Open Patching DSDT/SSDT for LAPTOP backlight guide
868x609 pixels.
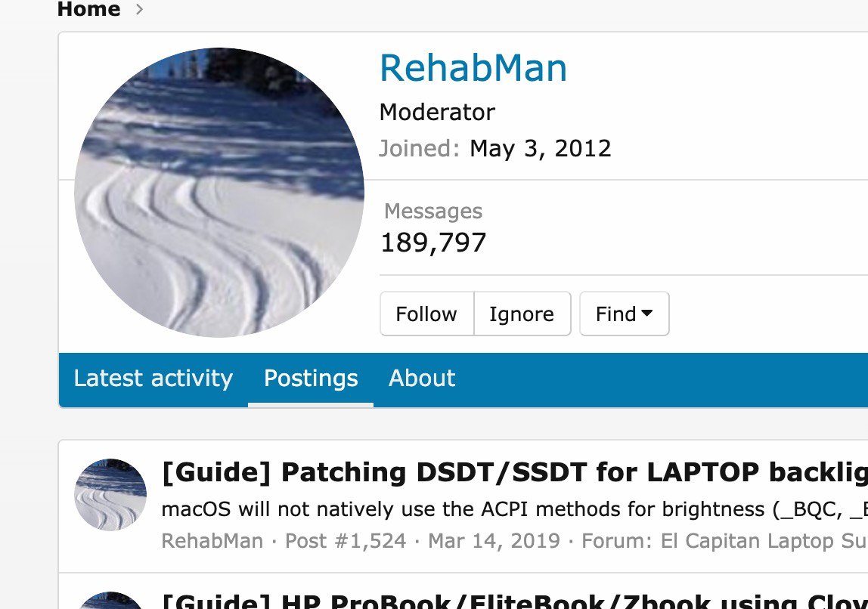515,472
